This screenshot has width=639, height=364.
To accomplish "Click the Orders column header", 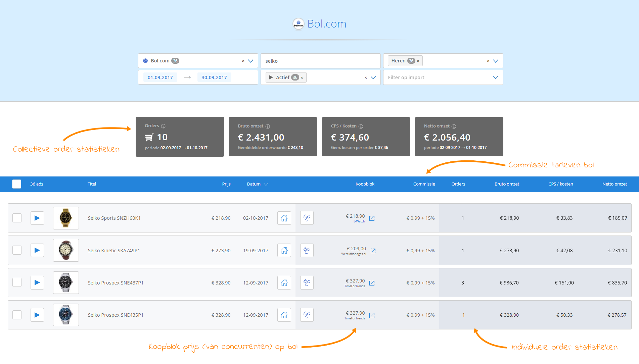I will pyautogui.click(x=458, y=184).
